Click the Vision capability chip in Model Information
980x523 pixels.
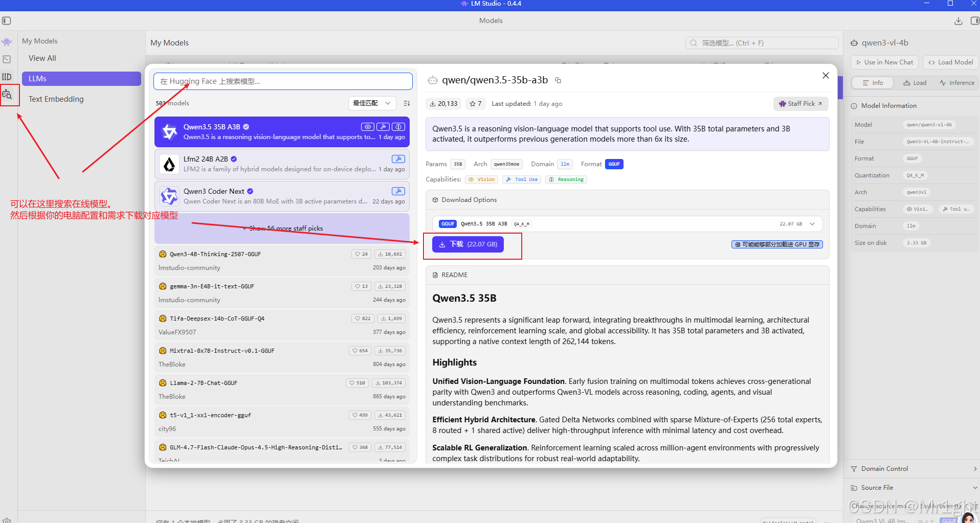[x=918, y=209]
